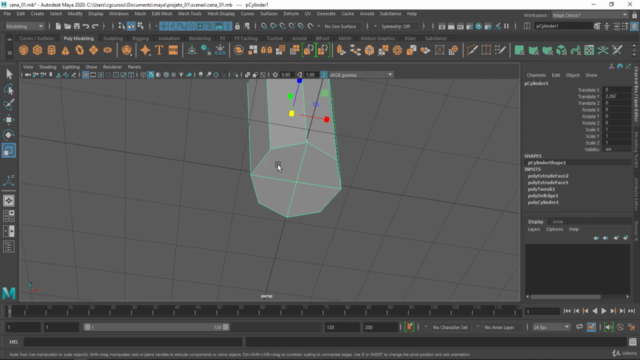
Task: Toggle the lock selection padlock icon
Action: click(237, 26)
